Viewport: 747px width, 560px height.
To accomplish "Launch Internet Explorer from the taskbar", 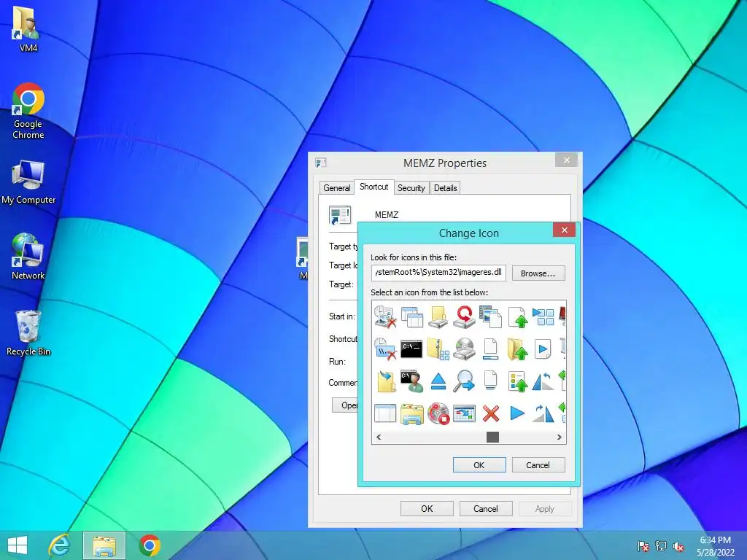I will point(60,545).
